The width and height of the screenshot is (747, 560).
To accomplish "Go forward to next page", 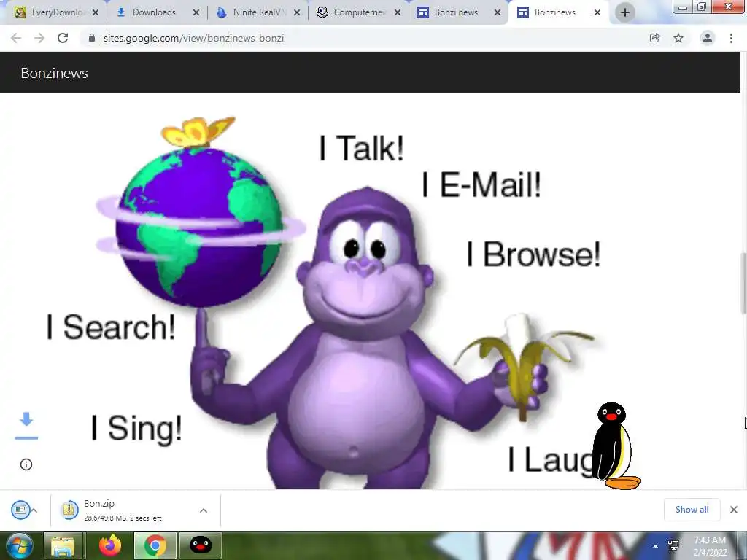I will point(39,38).
